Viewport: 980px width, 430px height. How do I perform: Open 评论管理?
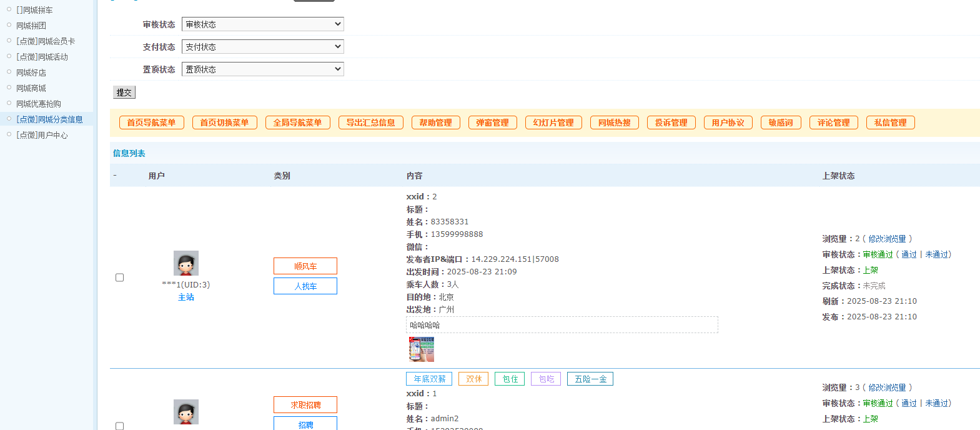834,122
